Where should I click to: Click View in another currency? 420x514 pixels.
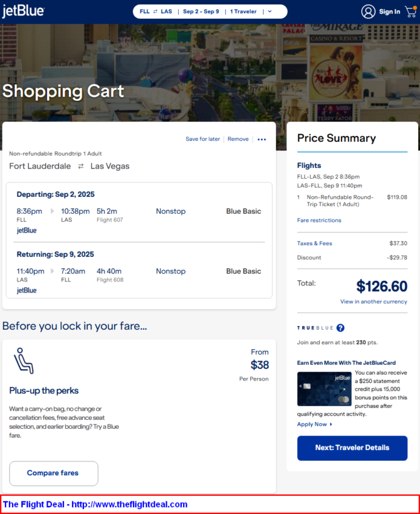[x=374, y=302]
